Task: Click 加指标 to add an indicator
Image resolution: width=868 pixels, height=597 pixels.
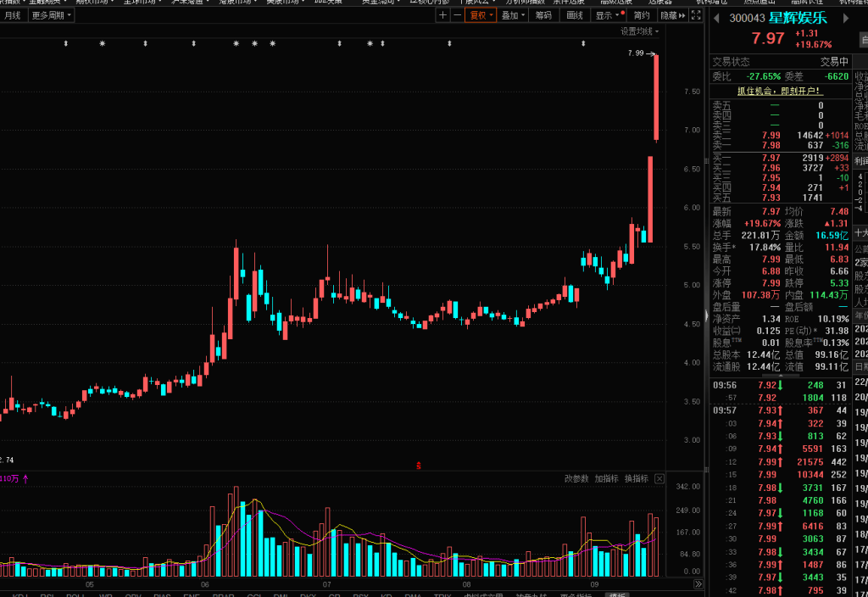Action: [606, 478]
